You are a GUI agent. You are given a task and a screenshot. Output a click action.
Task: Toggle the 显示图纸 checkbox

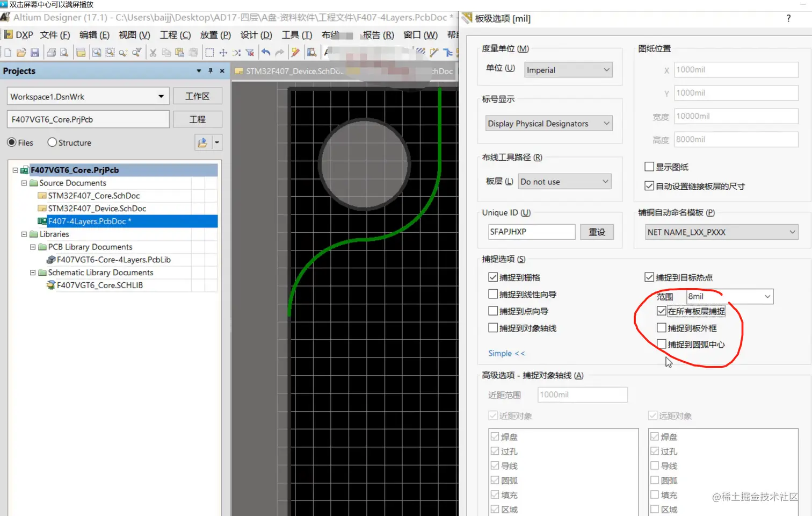(649, 167)
